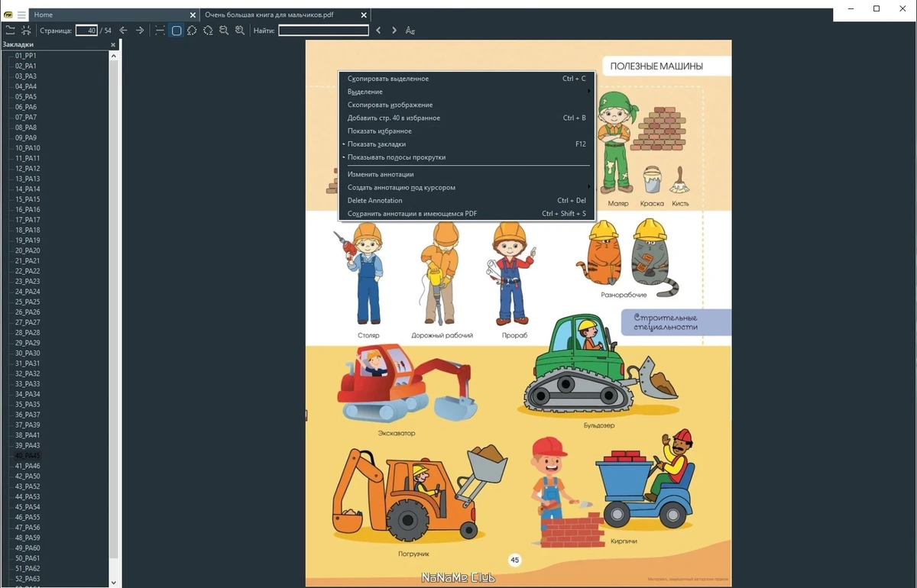Image resolution: width=917 pixels, height=588 pixels.
Task: Go to next page arrow
Action: point(140,31)
